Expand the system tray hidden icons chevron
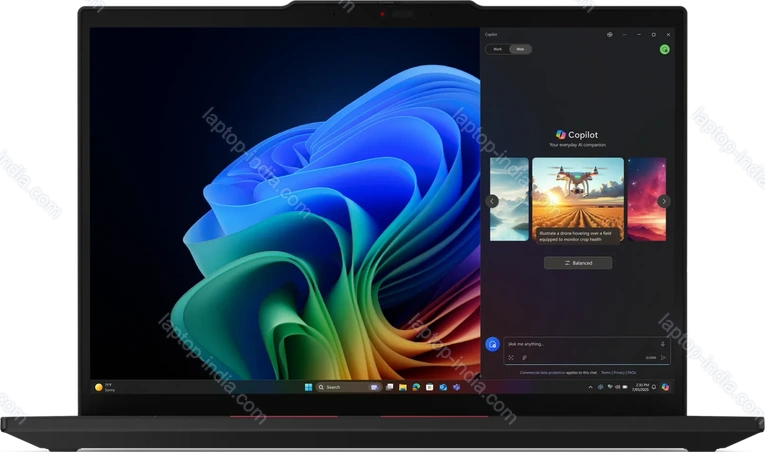Screen dimensions: 765x452 click(x=589, y=387)
